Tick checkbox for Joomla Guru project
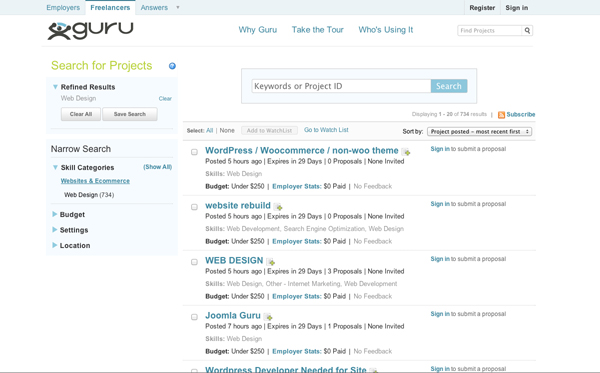This screenshot has height=373, width=600. [x=194, y=317]
